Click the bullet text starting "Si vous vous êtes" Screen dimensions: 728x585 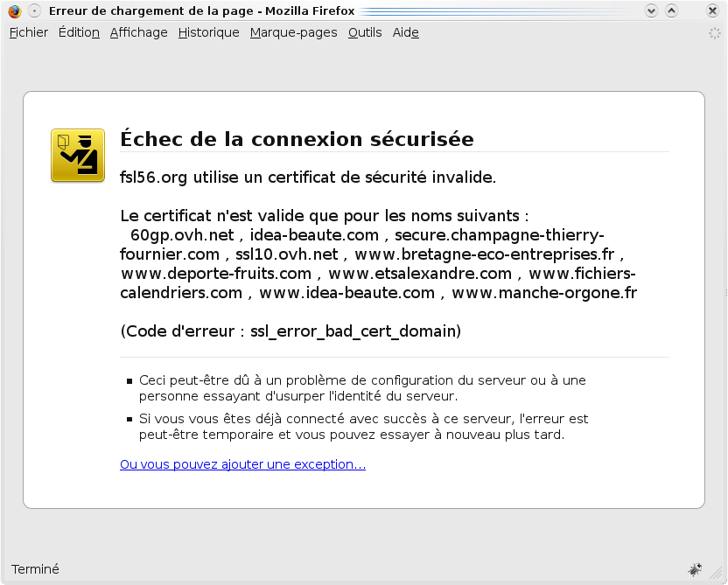pyautogui.click(x=363, y=427)
